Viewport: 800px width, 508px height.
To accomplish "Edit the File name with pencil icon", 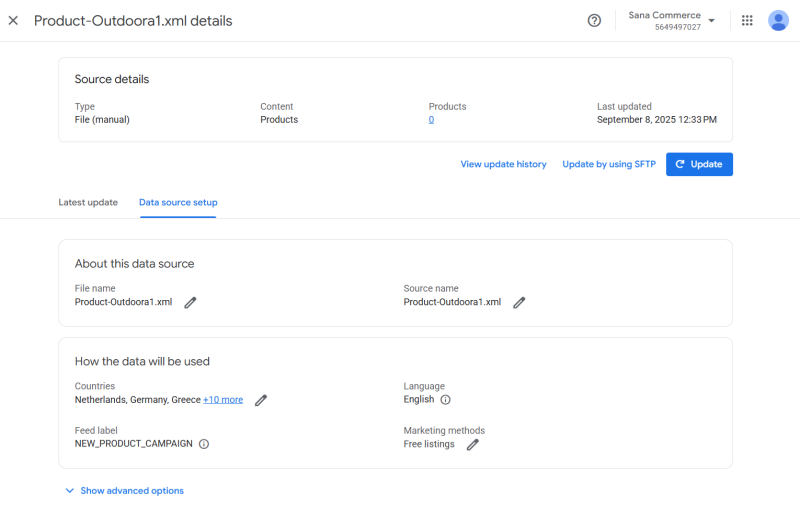I will point(190,302).
